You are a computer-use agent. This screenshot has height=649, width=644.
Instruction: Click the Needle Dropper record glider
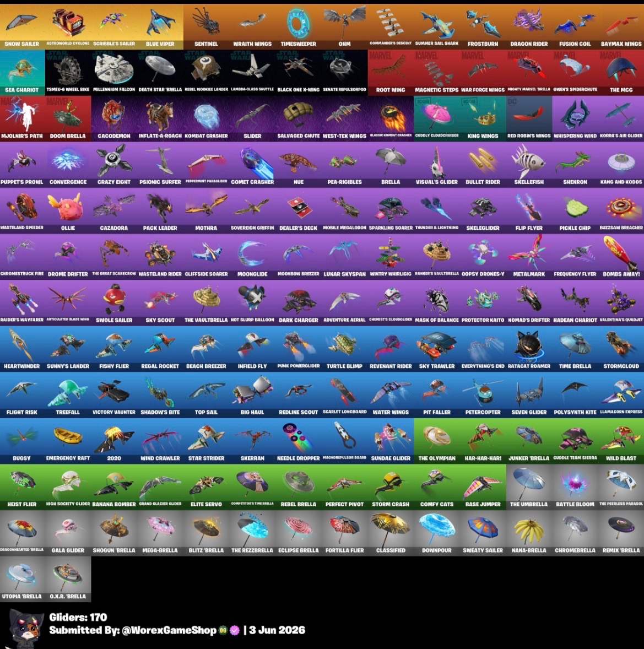click(299, 440)
